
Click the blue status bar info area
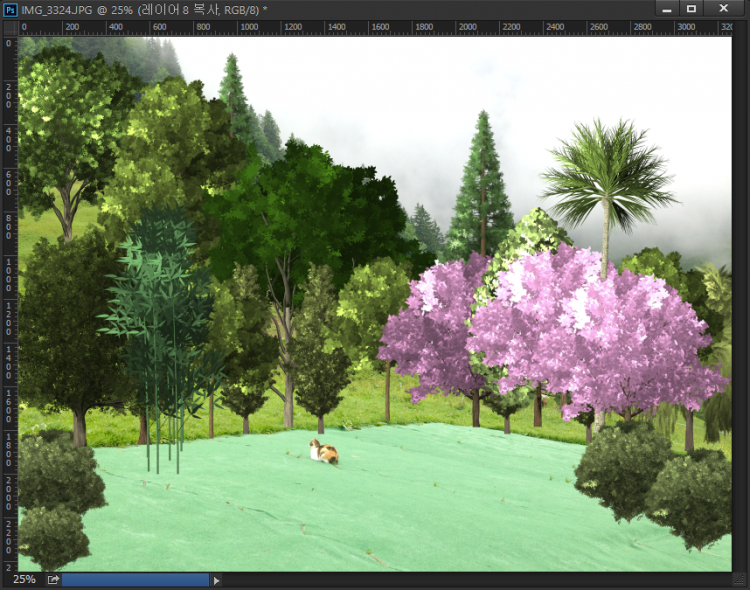(x=135, y=579)
